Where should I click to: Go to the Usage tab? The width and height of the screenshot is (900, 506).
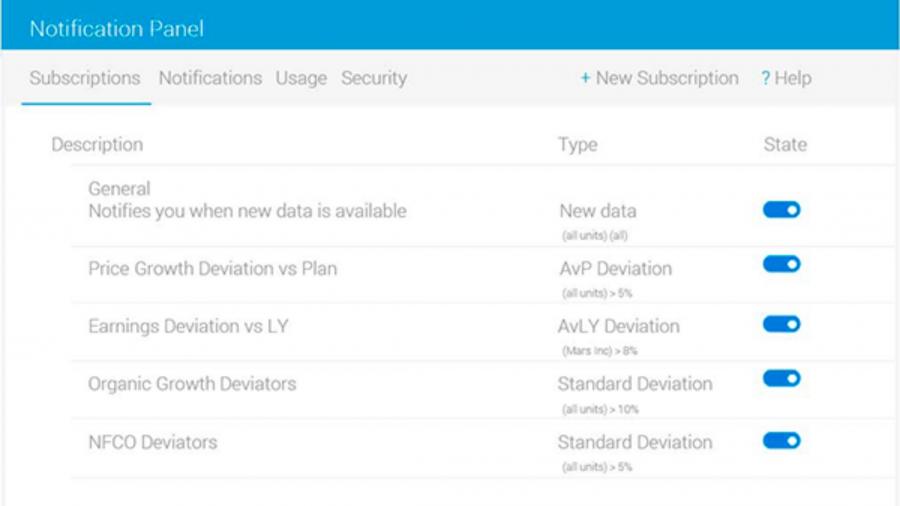click(301, 78)
